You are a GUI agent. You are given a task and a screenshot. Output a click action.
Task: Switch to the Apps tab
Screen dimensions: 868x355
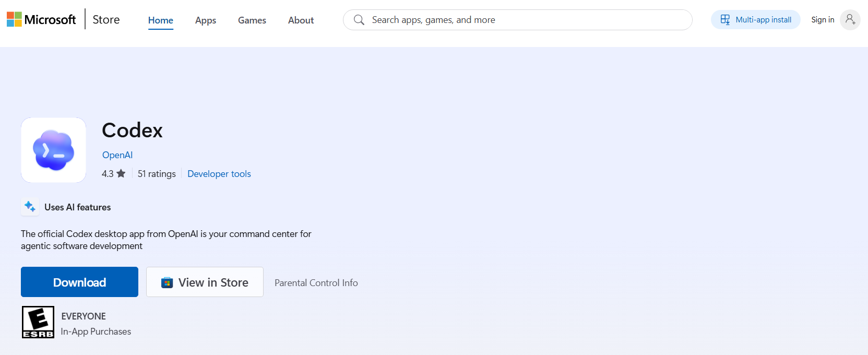click(x=206, y=20)
